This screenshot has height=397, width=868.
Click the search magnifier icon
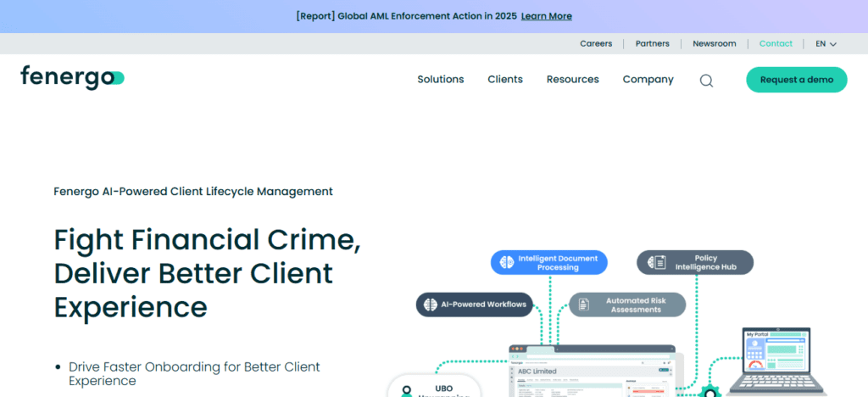[706, 81]
